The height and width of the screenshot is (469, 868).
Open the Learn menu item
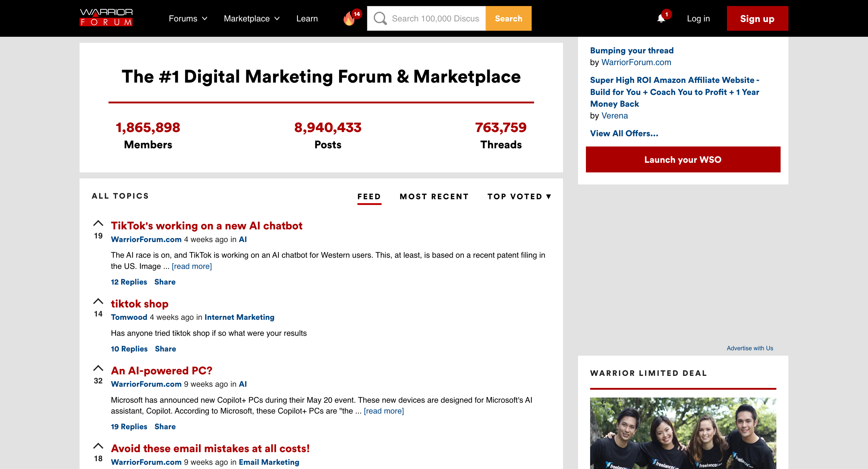click(307, 18)
